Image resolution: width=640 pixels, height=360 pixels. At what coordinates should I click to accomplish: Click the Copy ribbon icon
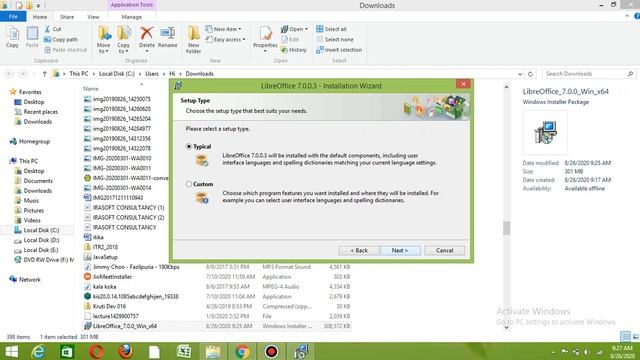12,37
